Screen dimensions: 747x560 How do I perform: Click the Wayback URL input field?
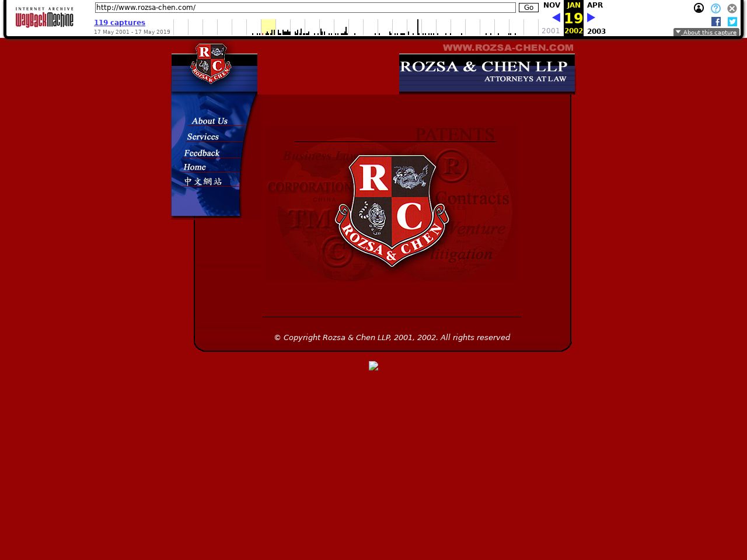pos(305,8)
